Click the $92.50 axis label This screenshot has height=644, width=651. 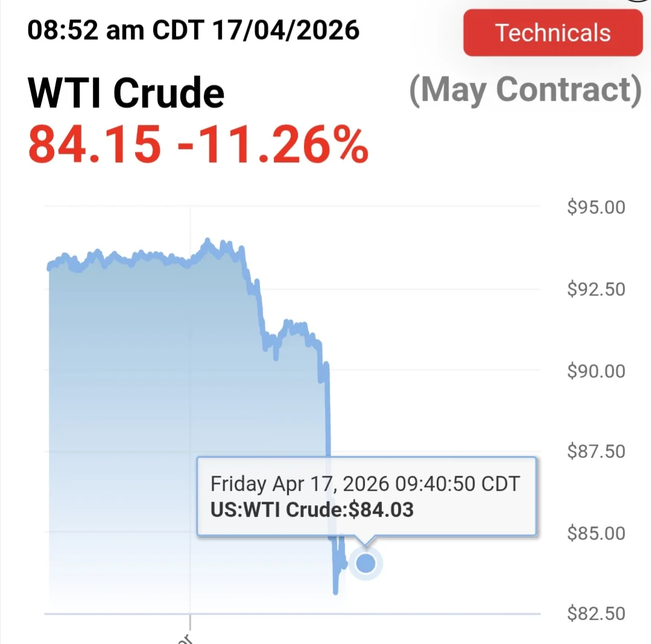(596, 289)
